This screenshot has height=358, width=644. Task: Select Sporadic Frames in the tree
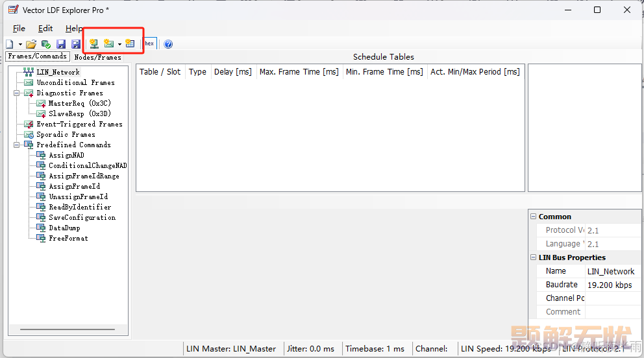[x=66, y=134]
